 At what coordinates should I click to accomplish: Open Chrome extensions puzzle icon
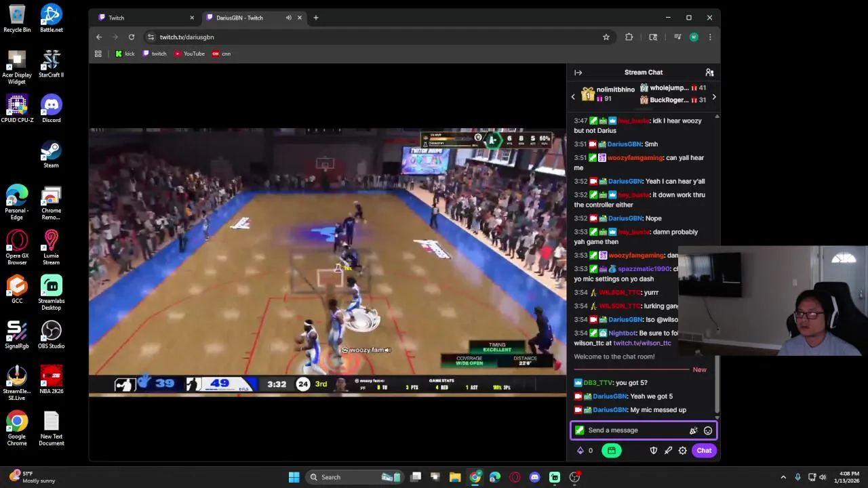click(x=629, y=37)
